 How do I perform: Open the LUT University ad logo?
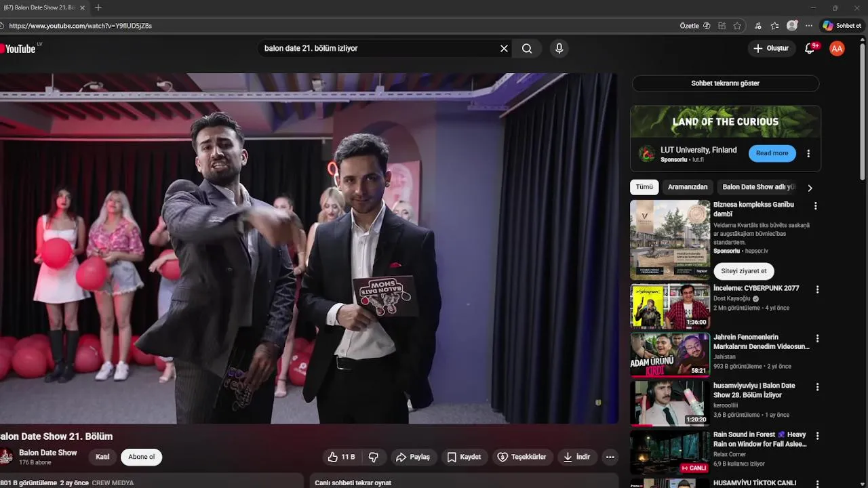click(x=648, y=154)
